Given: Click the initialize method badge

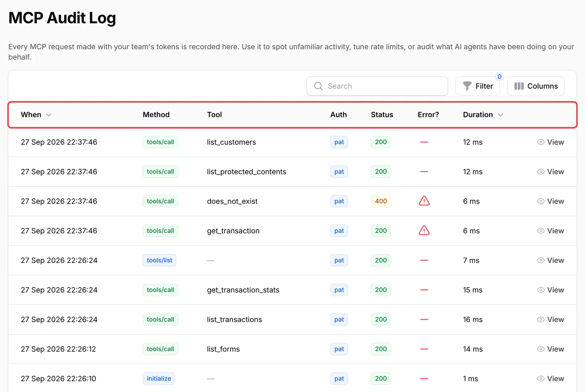Looking at the screenshot, I should pos(159,378).
